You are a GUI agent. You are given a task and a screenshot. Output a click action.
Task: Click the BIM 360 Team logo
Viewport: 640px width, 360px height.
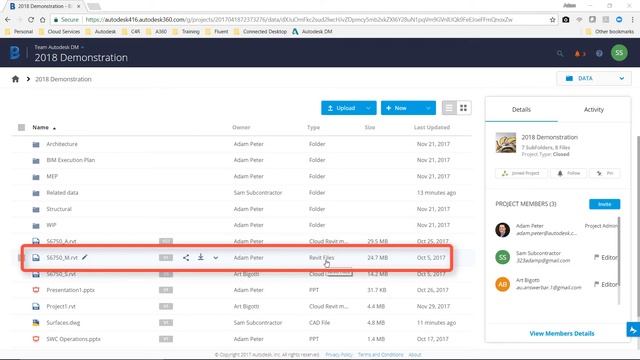(x=15, y=53)
